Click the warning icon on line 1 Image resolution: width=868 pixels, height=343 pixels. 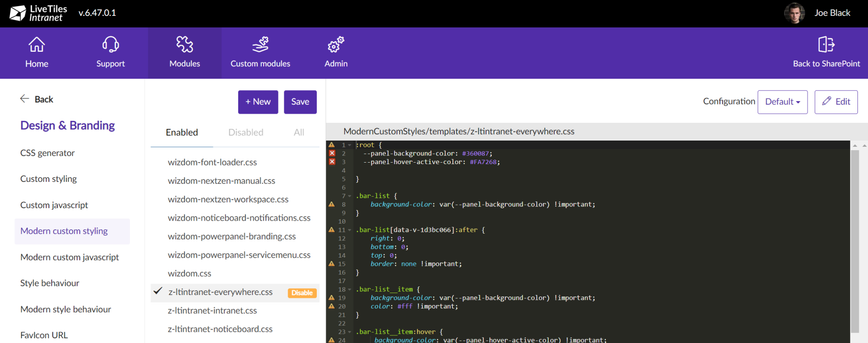[x=332, y=144]
